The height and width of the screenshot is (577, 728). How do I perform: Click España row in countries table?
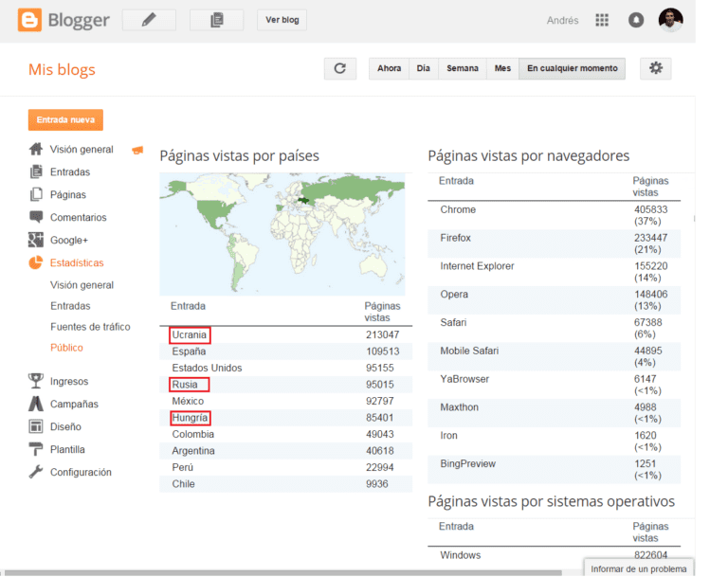pyautogui.click(x=286, y=352)
